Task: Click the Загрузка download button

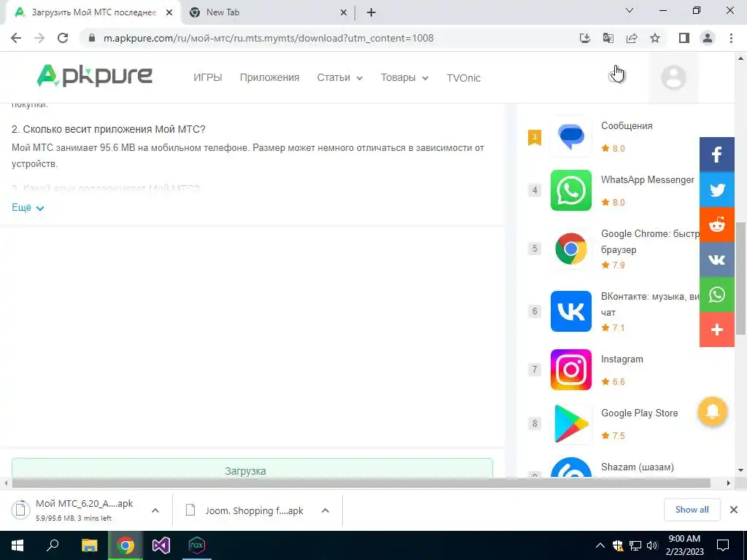Action: coord(252,469)
